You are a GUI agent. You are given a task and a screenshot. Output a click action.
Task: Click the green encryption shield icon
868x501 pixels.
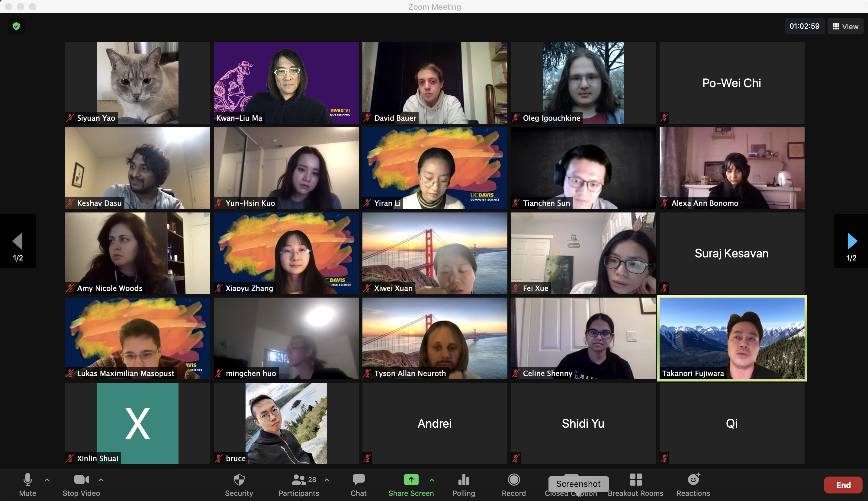[x=16, y=26]
